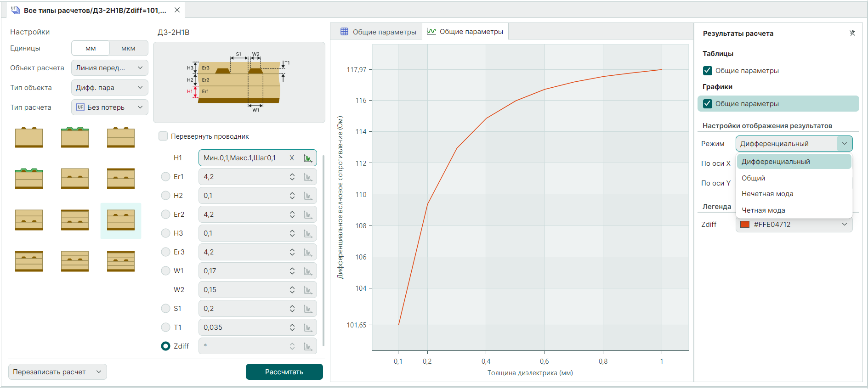
Task: Close the Все типы расчетов tab
Action: click(177, 10)
